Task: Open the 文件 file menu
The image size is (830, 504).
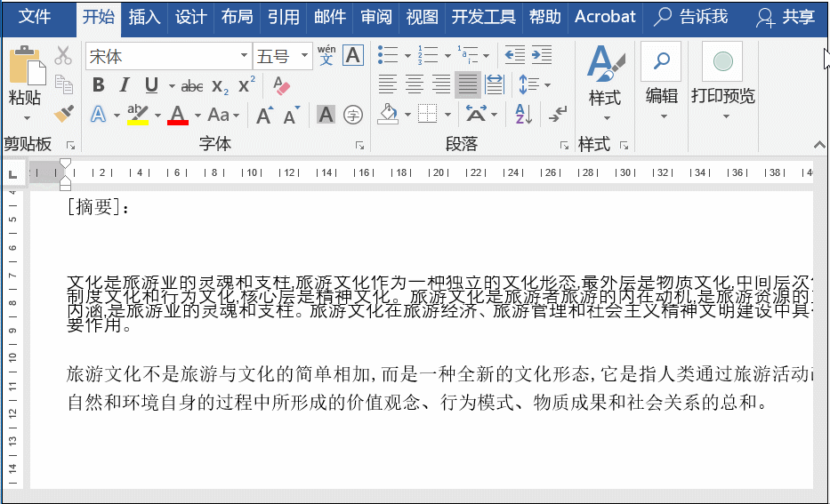Action: point(35,17)
